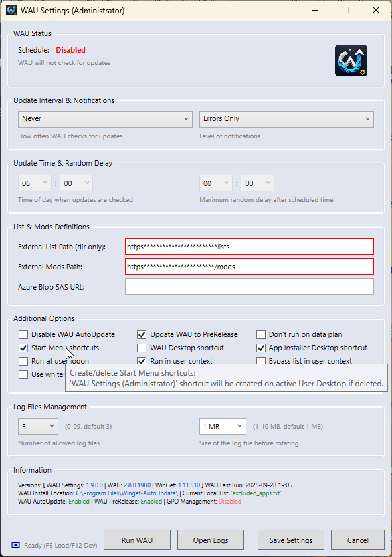Cancel the settings dialog

point(357,540)
